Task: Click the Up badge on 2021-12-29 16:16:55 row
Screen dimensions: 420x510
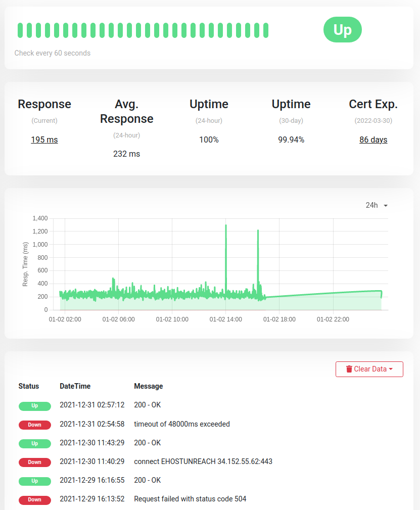Action: coord(34,481)
